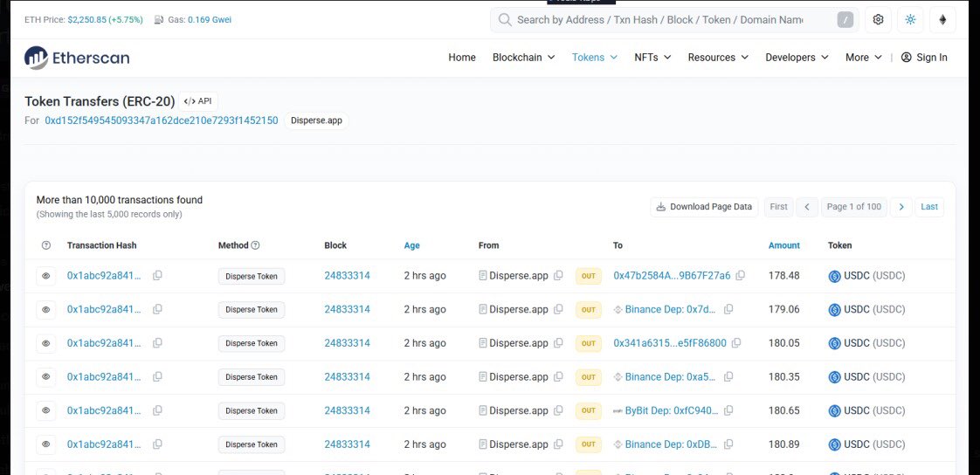Open Binance Dep: 0xa5... recipient

(672, 377)
